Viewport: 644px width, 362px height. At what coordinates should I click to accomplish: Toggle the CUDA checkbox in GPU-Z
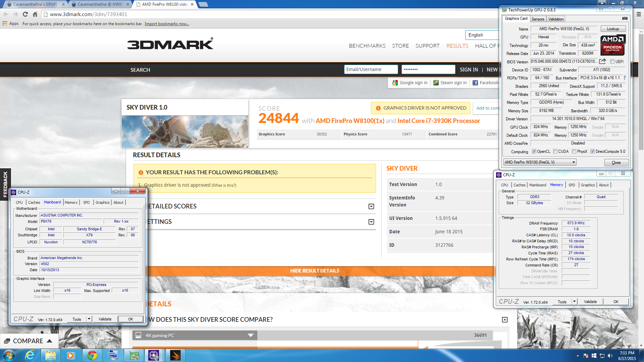[555, 152]
